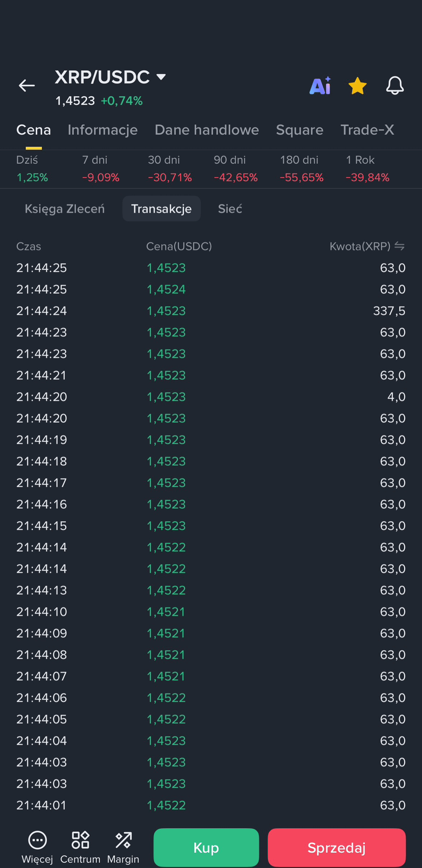Expand the XRP/USDC pair dropdown arrow
The width and height of the screenshot is (422, 868).
(161, 77)
